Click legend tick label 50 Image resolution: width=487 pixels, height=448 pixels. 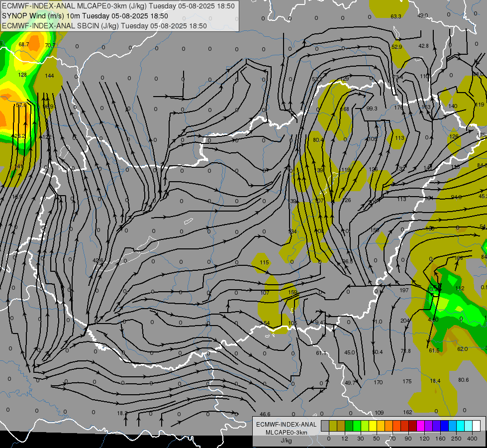377,439
